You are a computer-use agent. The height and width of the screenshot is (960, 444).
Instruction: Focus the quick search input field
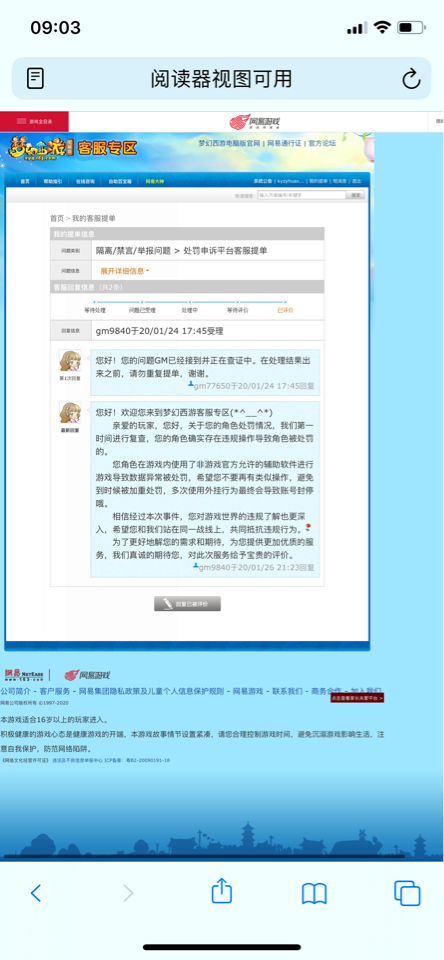coord(301,195)
